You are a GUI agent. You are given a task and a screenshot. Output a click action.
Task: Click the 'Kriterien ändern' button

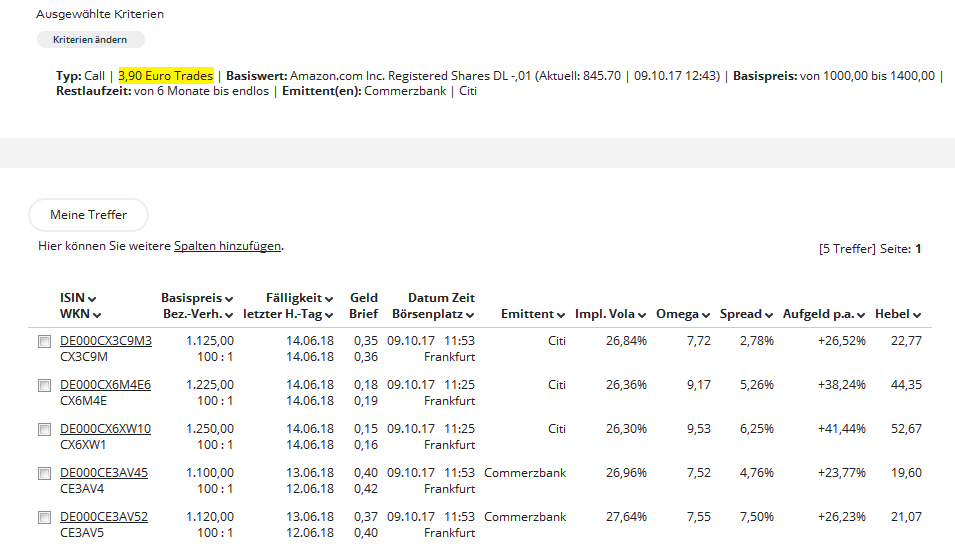(x=90, y=40)
